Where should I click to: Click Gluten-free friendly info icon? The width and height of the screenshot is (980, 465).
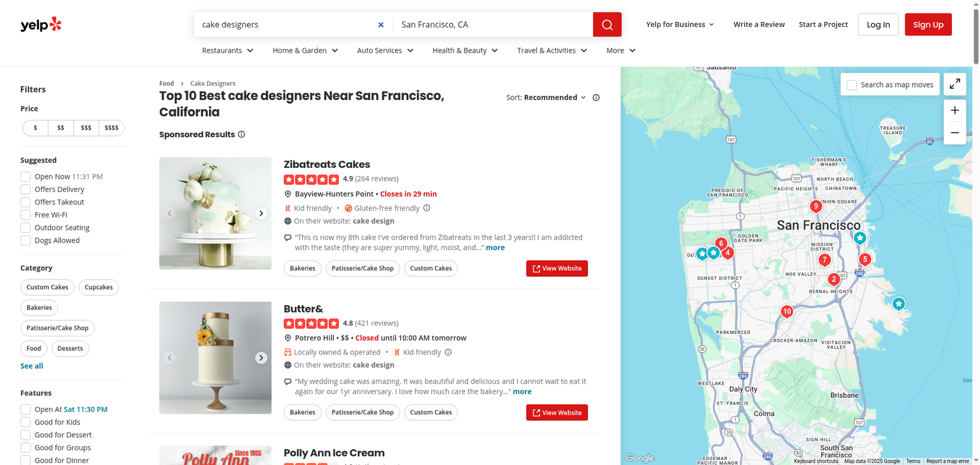click(x=427, y=208)
